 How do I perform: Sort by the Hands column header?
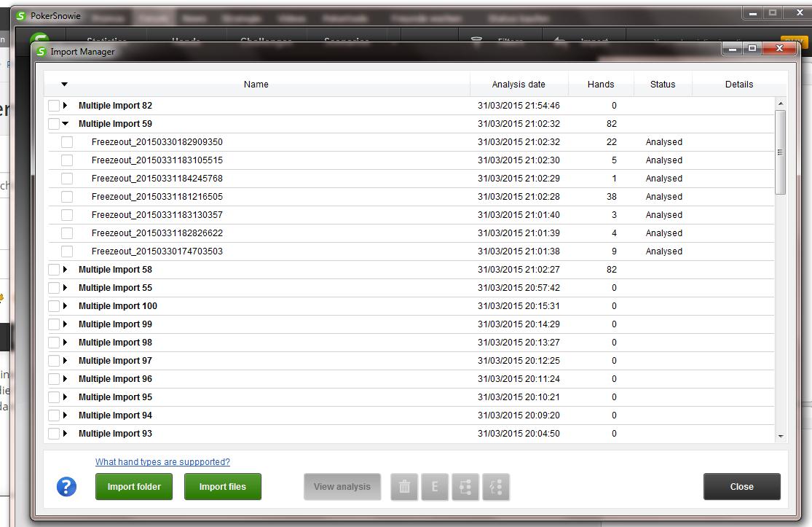(x=601, y=84)
